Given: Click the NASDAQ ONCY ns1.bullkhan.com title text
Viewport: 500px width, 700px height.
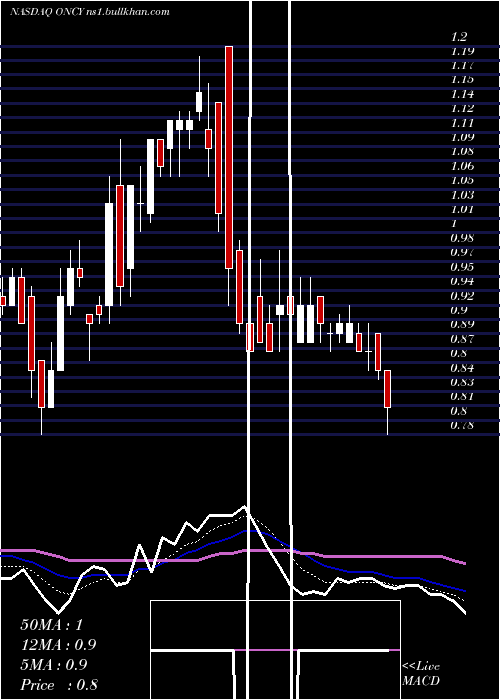Looking at the screenshot, I should 90,12.
